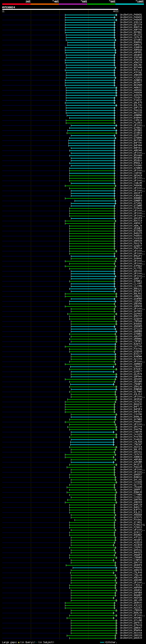Select the UniRef100_O88328 label

click(131, 636)
